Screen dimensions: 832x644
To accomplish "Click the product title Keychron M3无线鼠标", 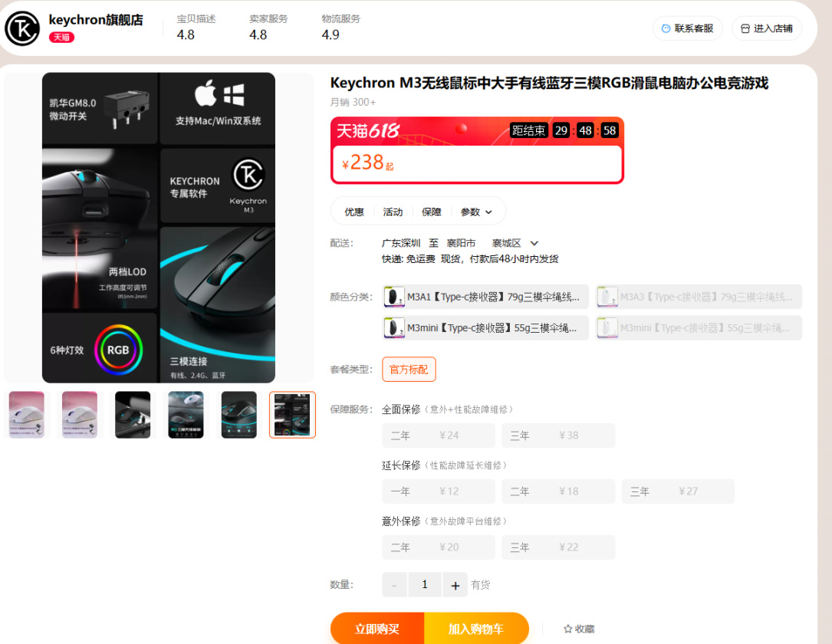I will [x=549, y=83].
